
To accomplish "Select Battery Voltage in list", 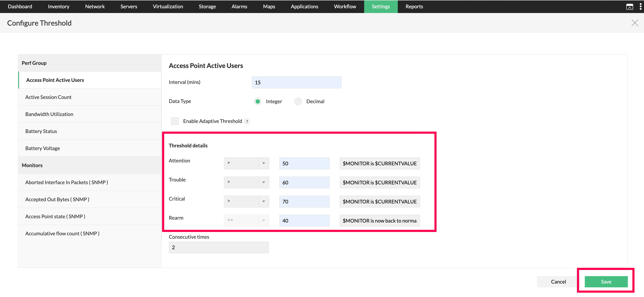I will [90, 148].
